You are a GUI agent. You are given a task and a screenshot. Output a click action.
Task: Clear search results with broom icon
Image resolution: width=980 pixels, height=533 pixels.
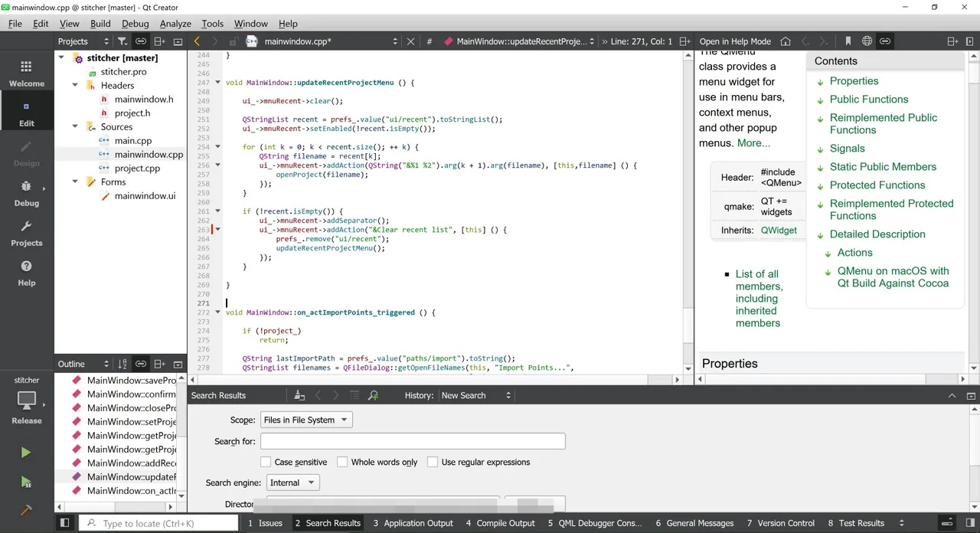coord(299,395)
